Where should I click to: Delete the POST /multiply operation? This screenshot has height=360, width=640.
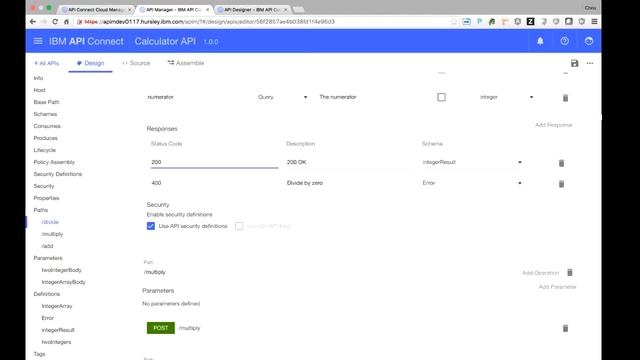coord(565,328)
